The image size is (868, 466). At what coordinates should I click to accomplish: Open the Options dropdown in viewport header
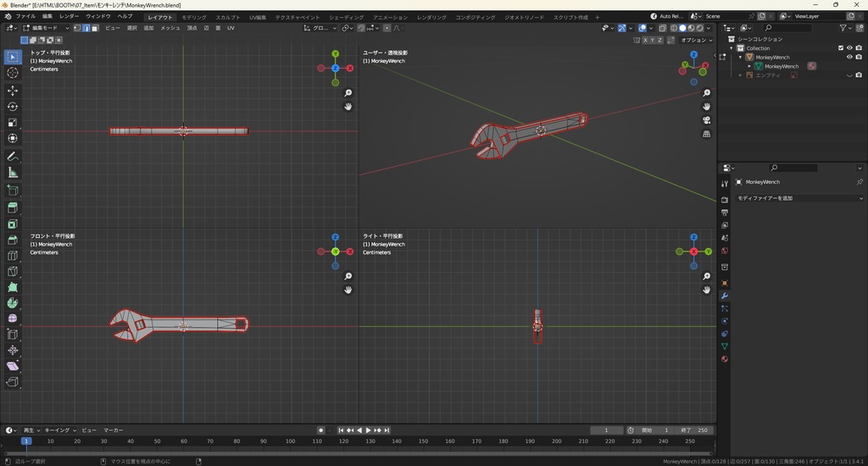tap(697, 40)
